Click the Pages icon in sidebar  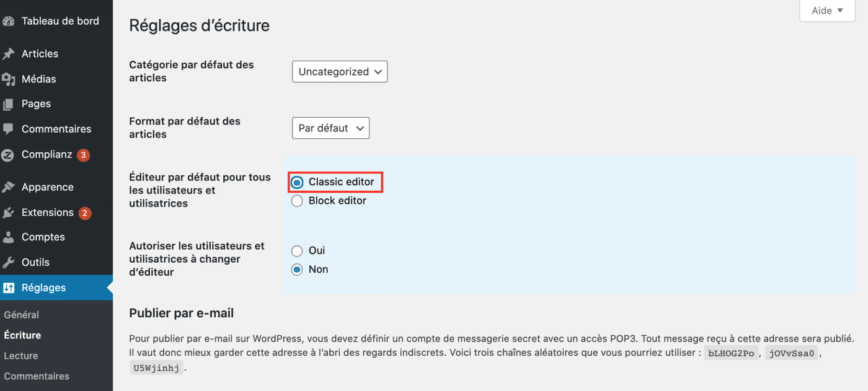(x=8, y=104)
